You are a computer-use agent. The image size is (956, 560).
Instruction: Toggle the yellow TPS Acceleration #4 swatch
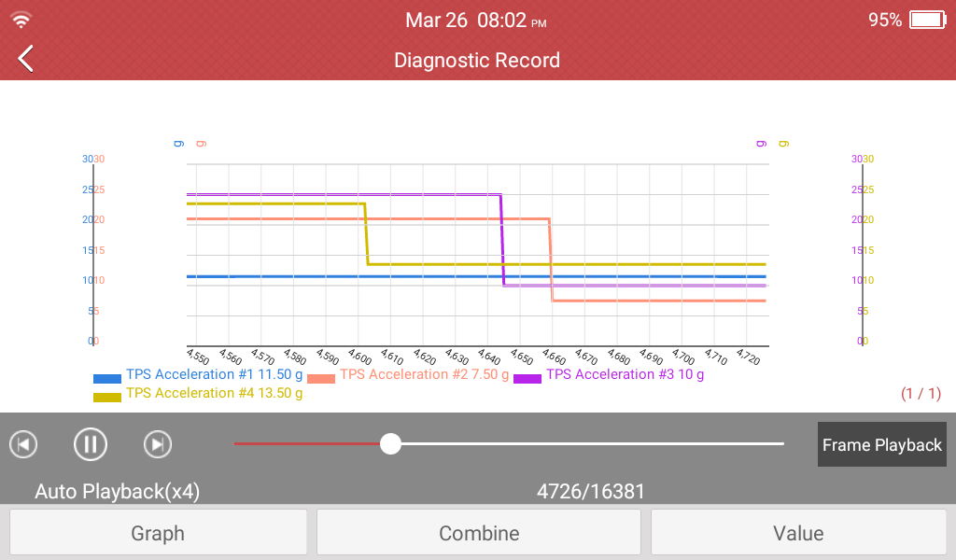pyautogui.click(x=107, y=398)
